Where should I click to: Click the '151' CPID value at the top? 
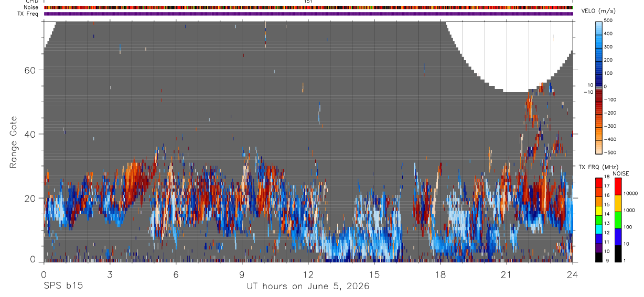tap(308, 2)
